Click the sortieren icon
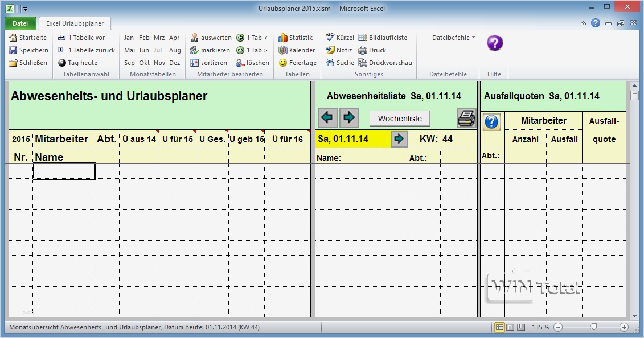Viewport: 644px width, 338px height. pos(196,63)
